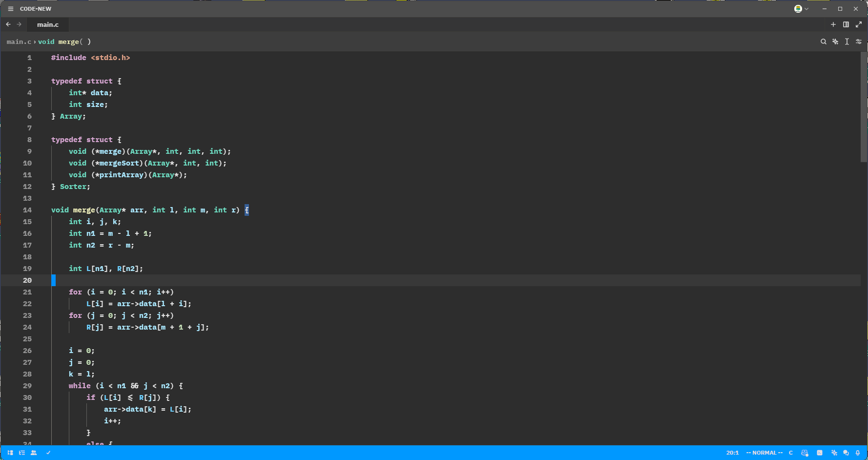Toggle the chat panel in the status bar
The height and width of the screenshot is (460, 868).
846,453
